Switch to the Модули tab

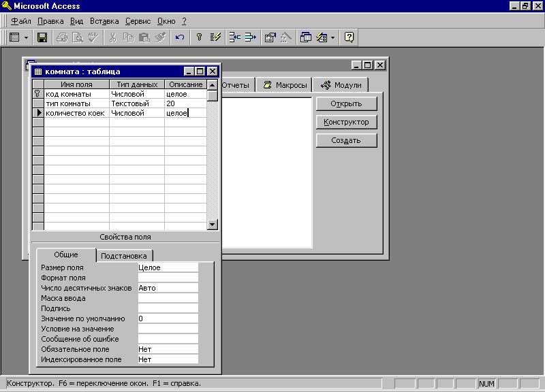[x=341, y=84]
